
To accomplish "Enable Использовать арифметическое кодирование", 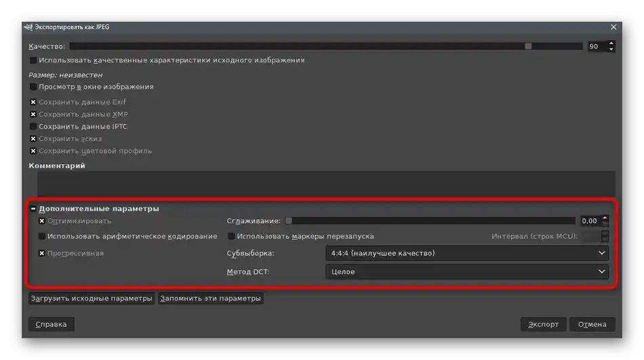I will pyautogui.click(x=42, y=237).
